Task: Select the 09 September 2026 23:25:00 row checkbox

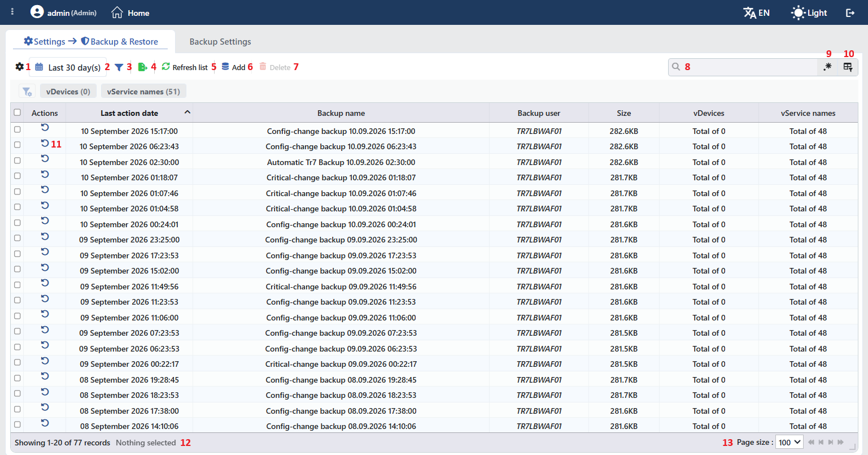Action: (x=17, y=238)
